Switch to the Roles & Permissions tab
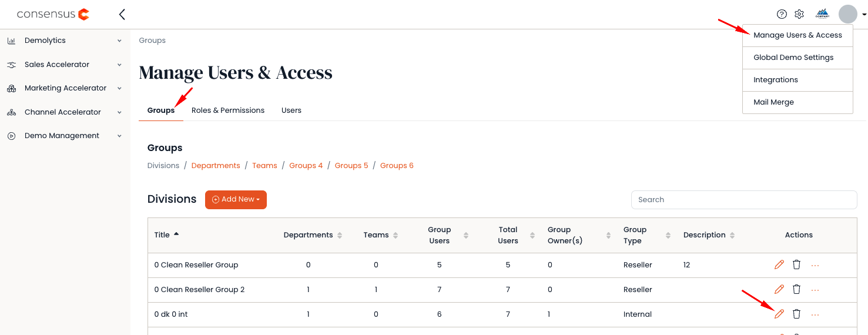The width and height of the screenshot is (868, 335). [228, 110]
